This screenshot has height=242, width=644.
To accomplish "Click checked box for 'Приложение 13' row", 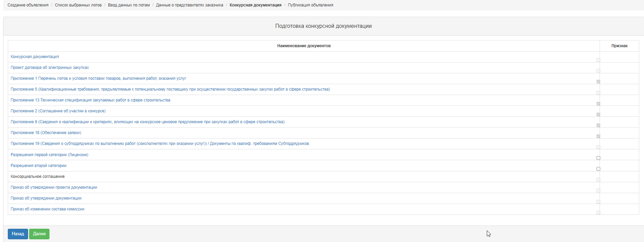I will point(598,104).
